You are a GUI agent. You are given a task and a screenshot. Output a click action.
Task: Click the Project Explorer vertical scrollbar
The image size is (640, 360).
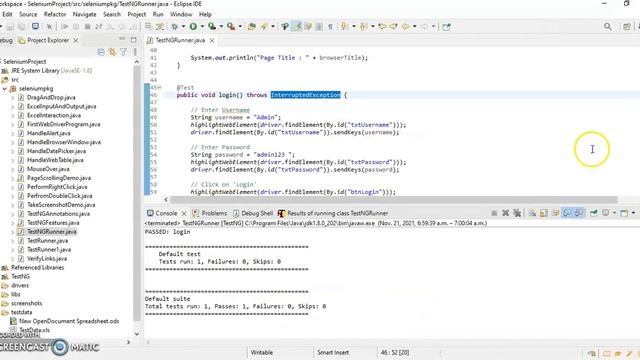(x=137, y=192)
